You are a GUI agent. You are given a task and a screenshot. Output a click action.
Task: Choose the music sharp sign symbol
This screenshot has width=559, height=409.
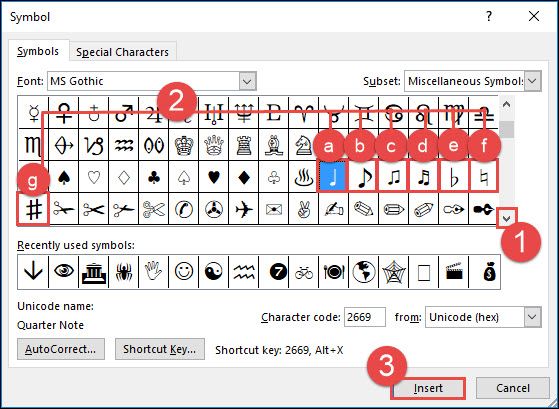click(x=33, y=209)
